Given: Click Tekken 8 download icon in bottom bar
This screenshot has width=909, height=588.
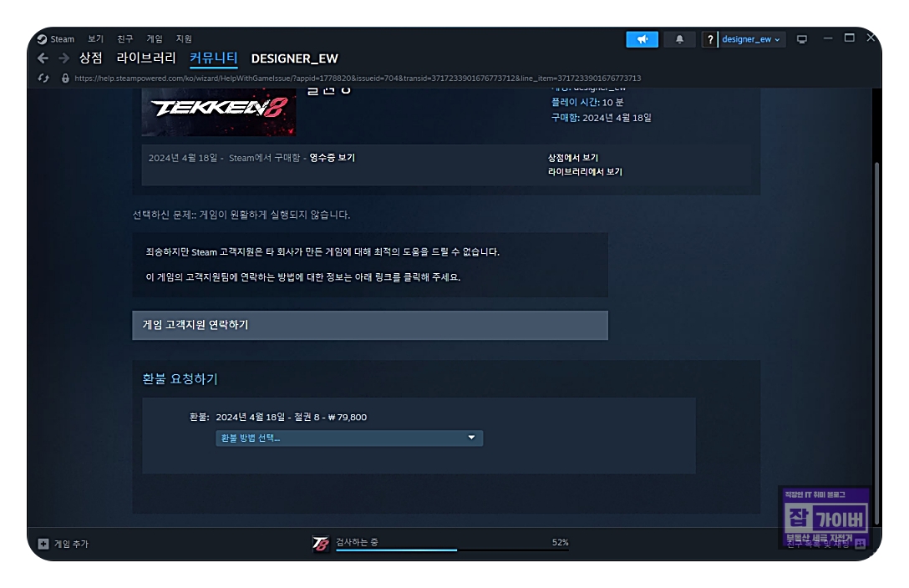Looking at the screenshot, I should [x=321, y=544].
